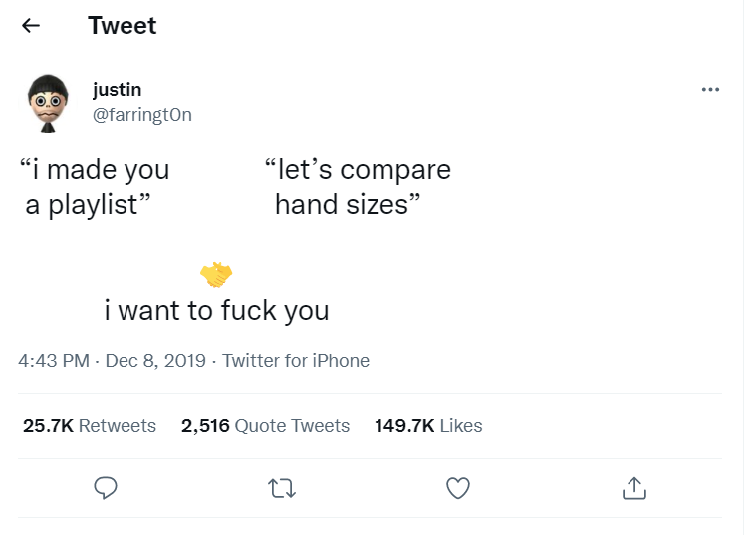Click the Twitter for iPhone source link
The height and width of the screenshot is (535, 756).
pos(296,361)
